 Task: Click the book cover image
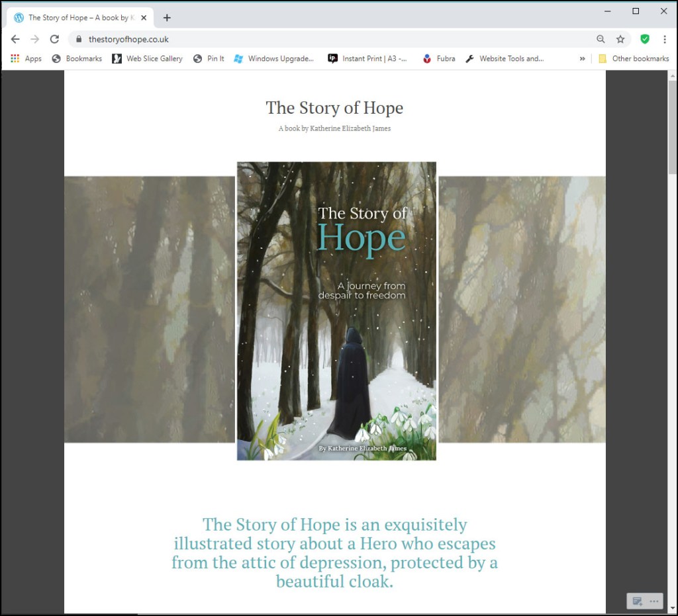336,311
